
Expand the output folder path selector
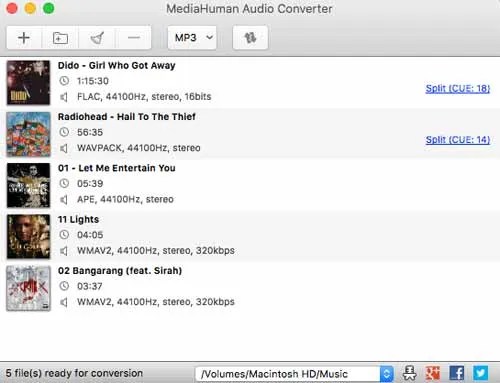(x=387, y=374)
